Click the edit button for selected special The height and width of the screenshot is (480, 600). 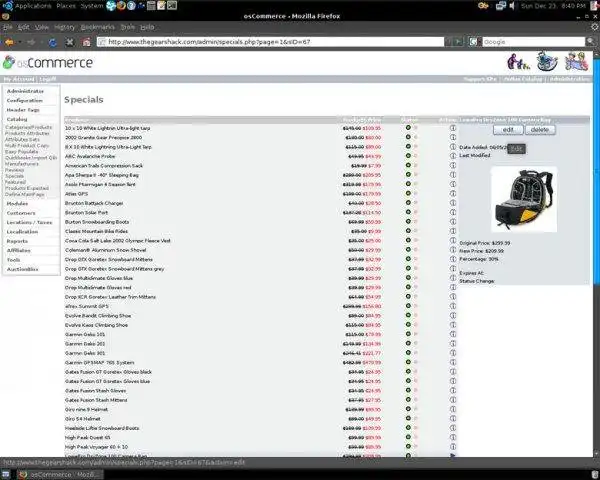pyautogui.click(x=508, y=130)
